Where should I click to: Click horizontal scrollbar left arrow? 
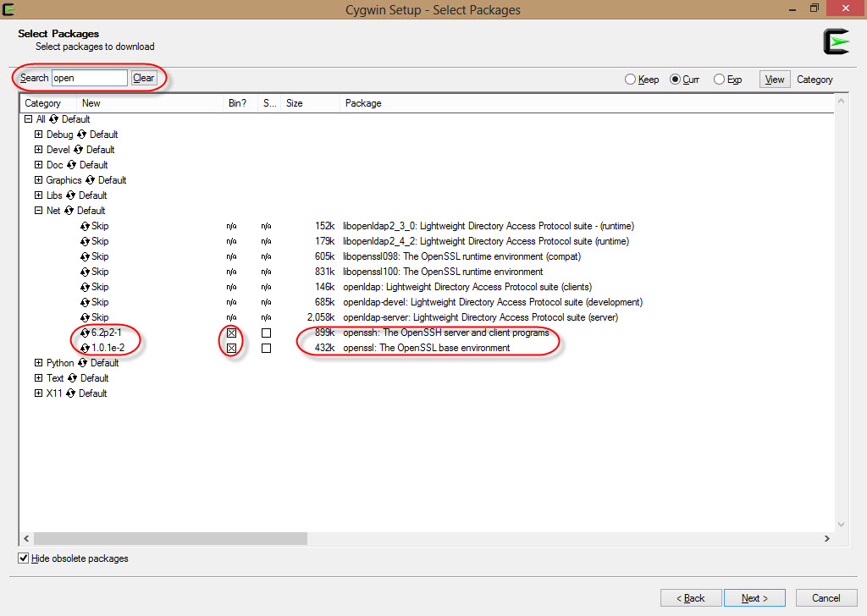pyautogui.click(x=26, y=538)
